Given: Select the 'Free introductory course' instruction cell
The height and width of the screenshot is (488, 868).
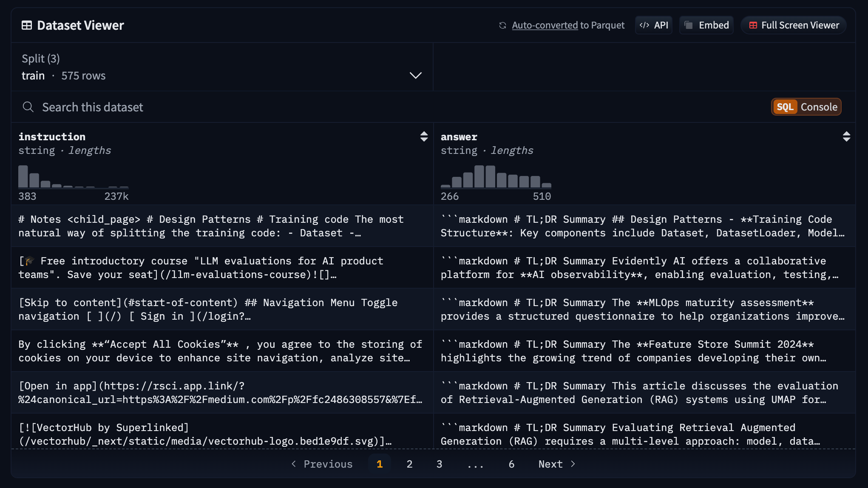Looking at the screenshot, I should click(x=222, y=268).
